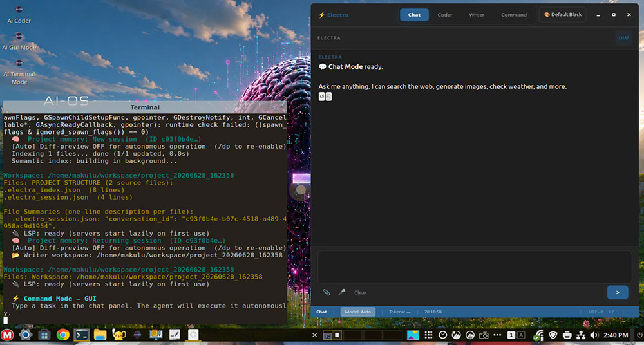Image resolution: width=644 pixels, height=345 pixels.
Task: Click the 2:40 PM clock
Action: tap(616, 335)
